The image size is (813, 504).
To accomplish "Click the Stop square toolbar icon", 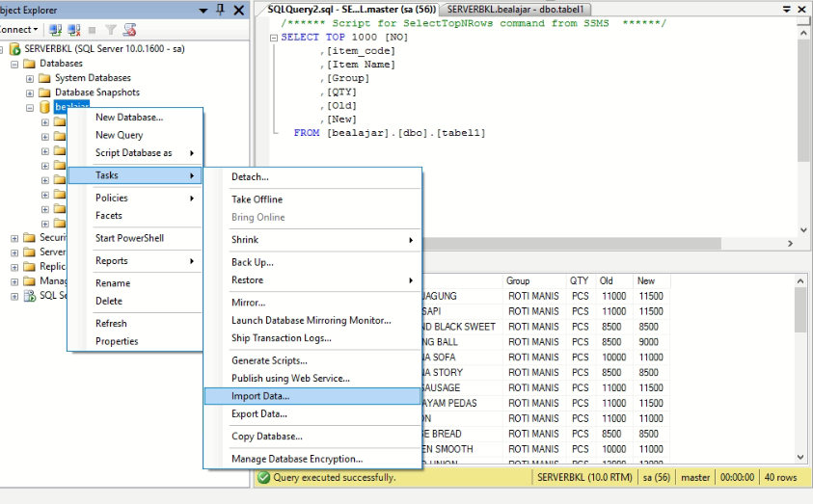I will coord(93,30).
